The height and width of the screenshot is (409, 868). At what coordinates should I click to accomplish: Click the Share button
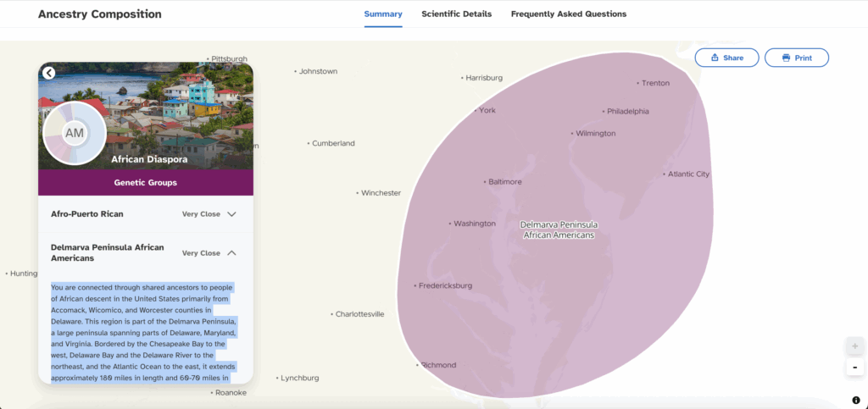[726, 58]
